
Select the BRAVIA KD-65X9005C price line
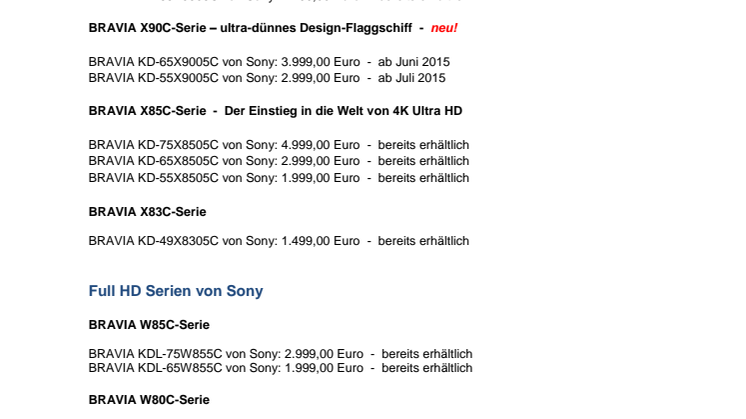point(269,62)
